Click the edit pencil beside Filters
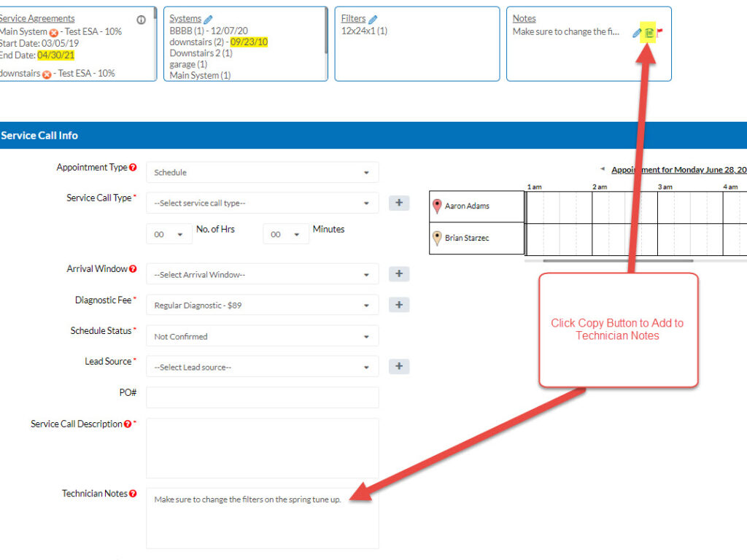 tap(372, 18)
